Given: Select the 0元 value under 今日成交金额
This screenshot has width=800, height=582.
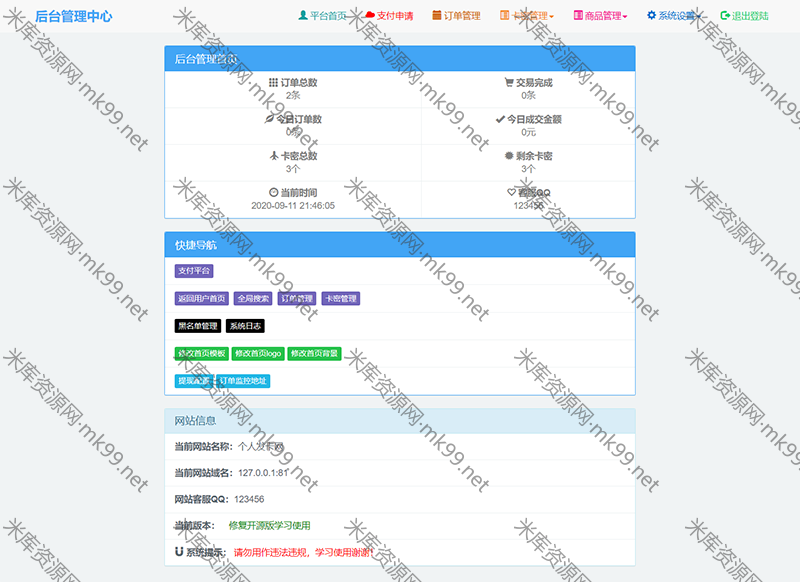Looking at the screenshot, I should [529, 132].
